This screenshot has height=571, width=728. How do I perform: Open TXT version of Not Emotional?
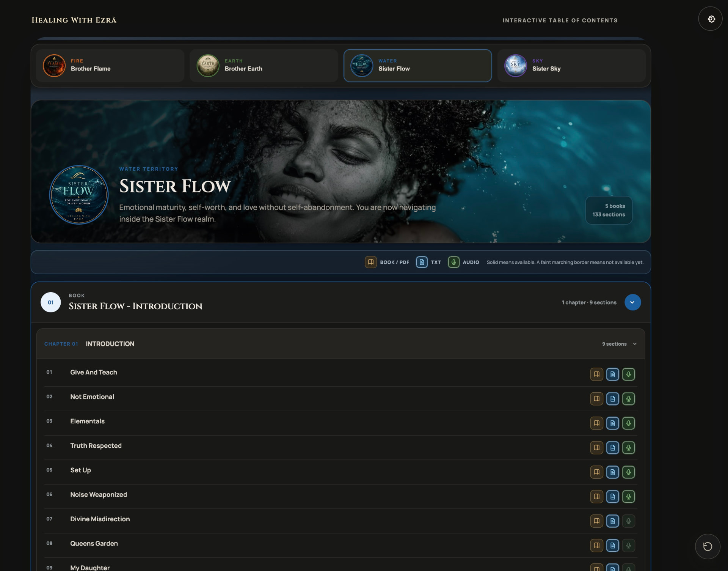pyautogui.click(x=612, y=399)
